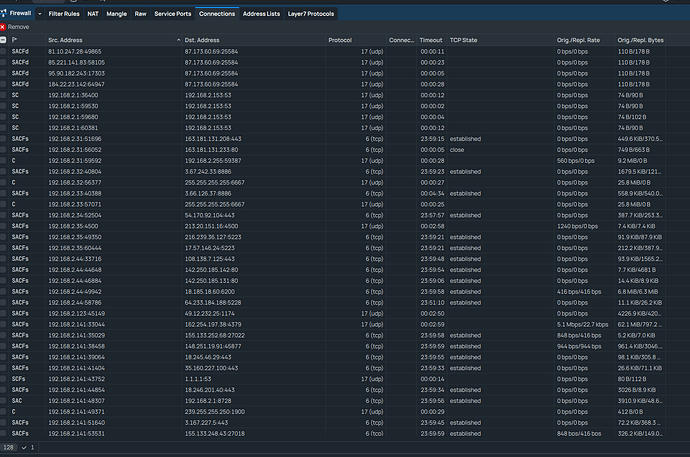Toggle the Src. Address sort arrow
690x457 pixels.
(178, 40)
